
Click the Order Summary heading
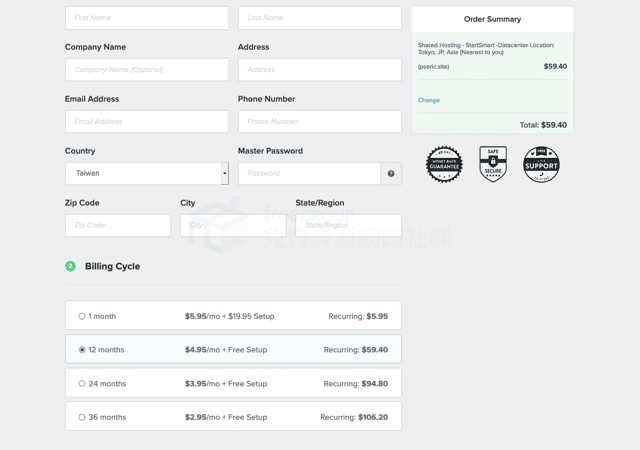492,19
